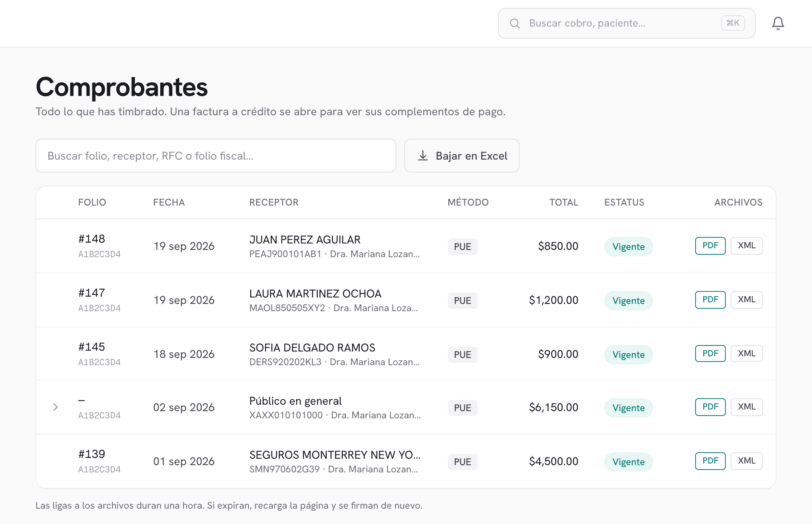Focus the Buscar cobro, paciente search box
Image resolution: width=812 pixels, height=524 pixels.
click(x=626, y=23)
